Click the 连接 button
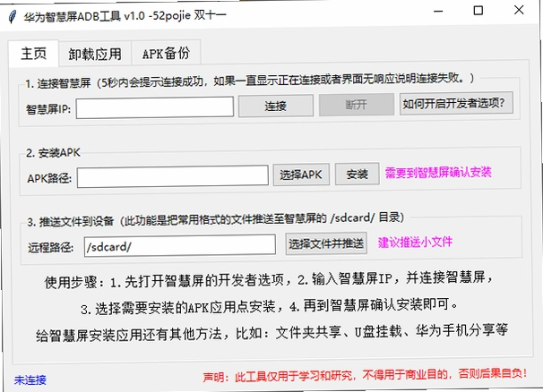Viewport: 543px width, 392px height. 276,106
